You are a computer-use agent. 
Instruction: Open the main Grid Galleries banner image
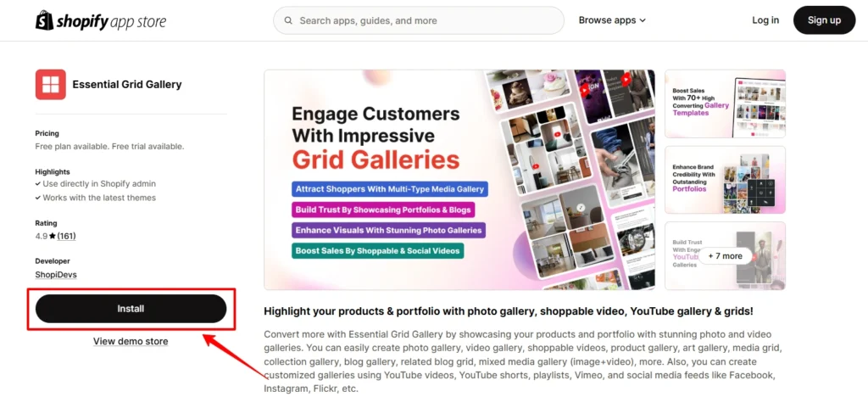pos(459,179)
